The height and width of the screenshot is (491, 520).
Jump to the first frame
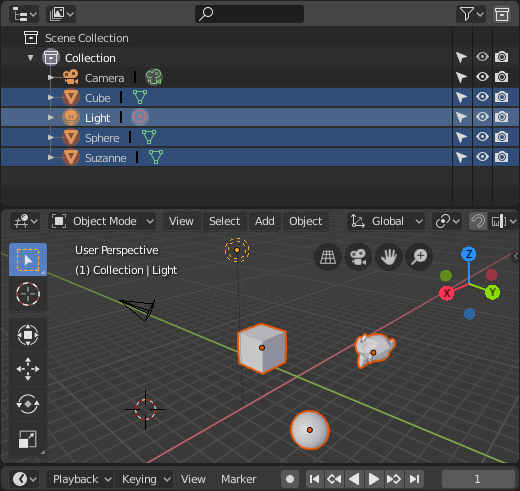coord(314,479)
